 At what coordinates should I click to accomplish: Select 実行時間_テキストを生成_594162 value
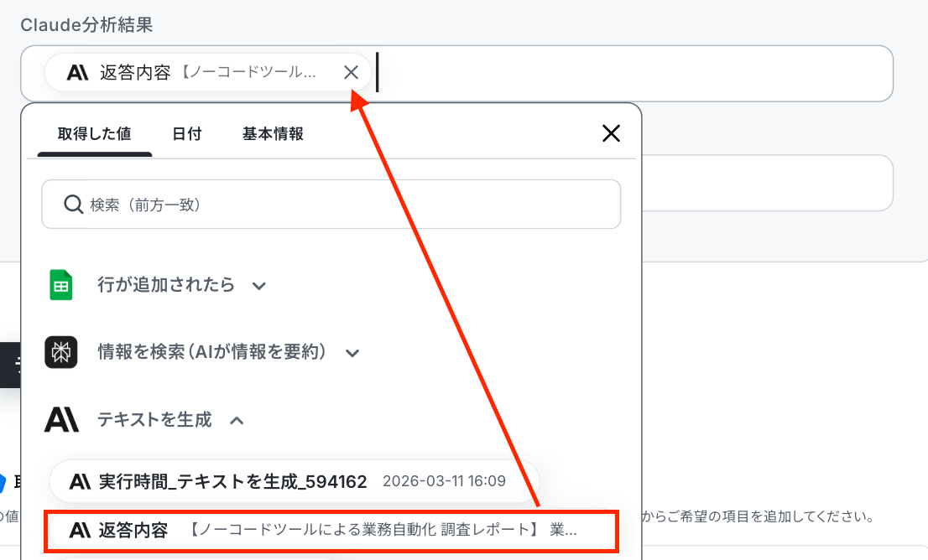pos(295,481)
